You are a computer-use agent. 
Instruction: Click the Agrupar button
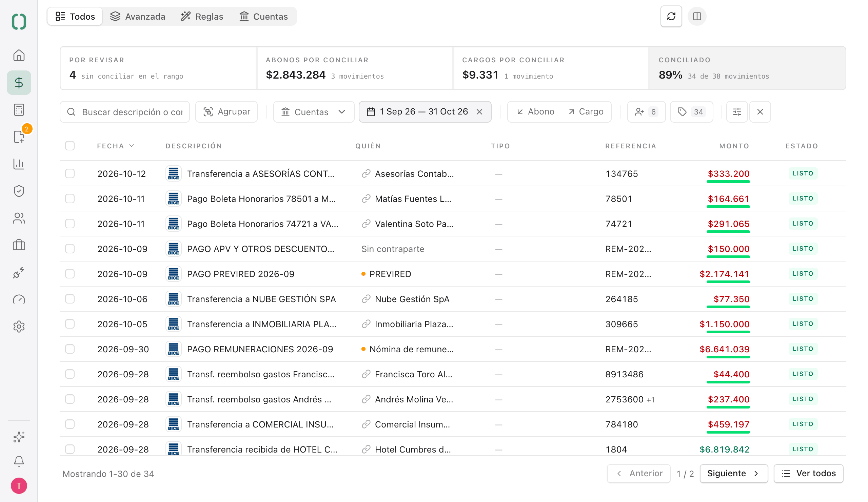click(226, 112)
